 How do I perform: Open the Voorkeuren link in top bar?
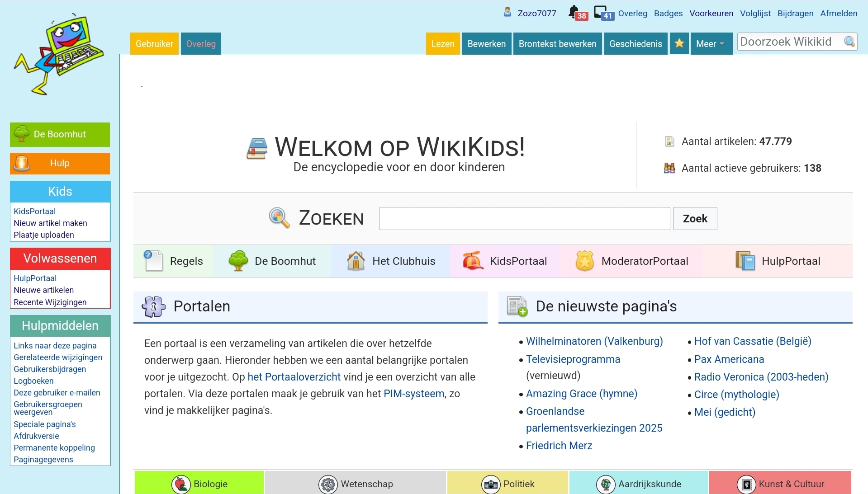(711, 13)
